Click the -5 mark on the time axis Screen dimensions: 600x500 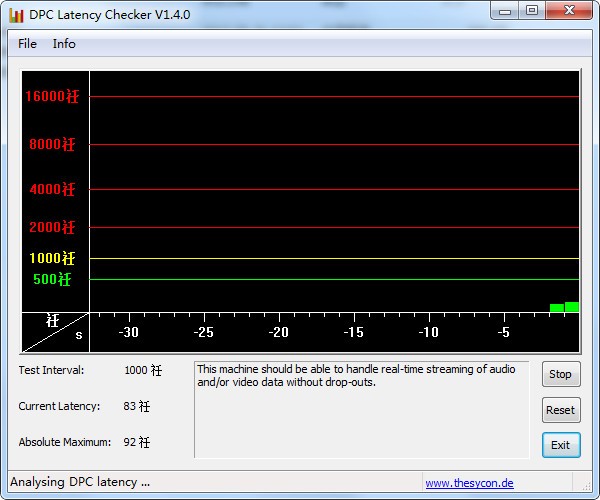point(504,332)
